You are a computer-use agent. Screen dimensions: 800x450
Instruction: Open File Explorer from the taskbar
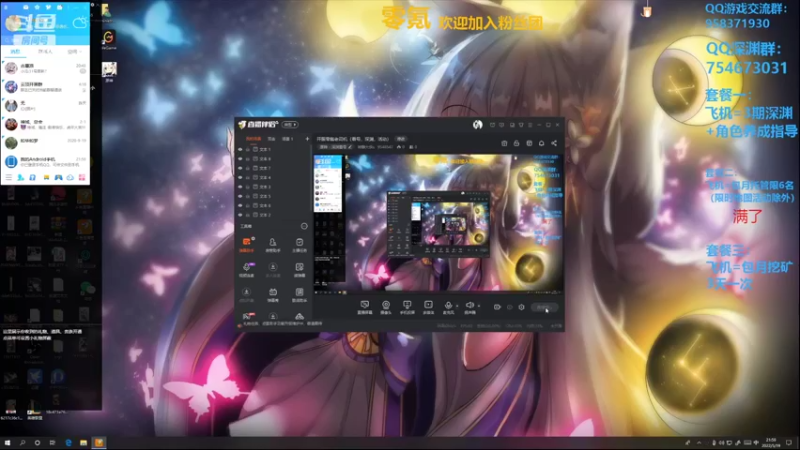[84, 443]
